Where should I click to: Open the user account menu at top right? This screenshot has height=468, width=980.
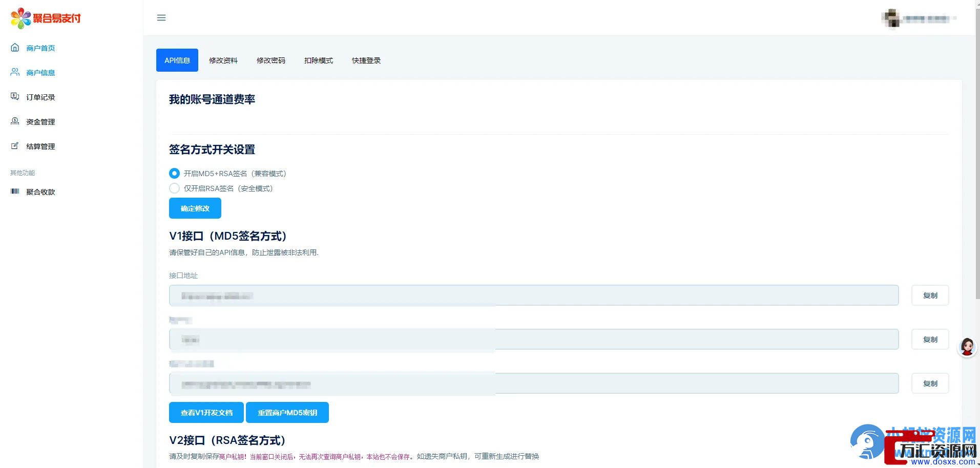tap(919, 18)
